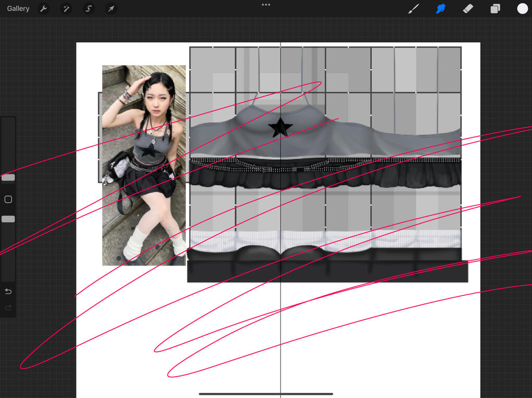The image size is (532, 398).
Task: Undo the last stroke
Action: pyautogui.click(x=8, y=291)
